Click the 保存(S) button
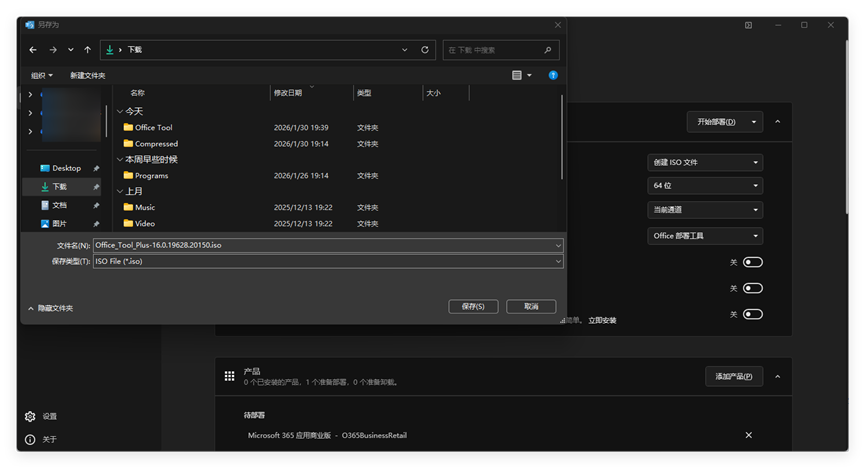The width and height of the screenshot is (865, 468). pyautogui.click(x=473, y=306)
